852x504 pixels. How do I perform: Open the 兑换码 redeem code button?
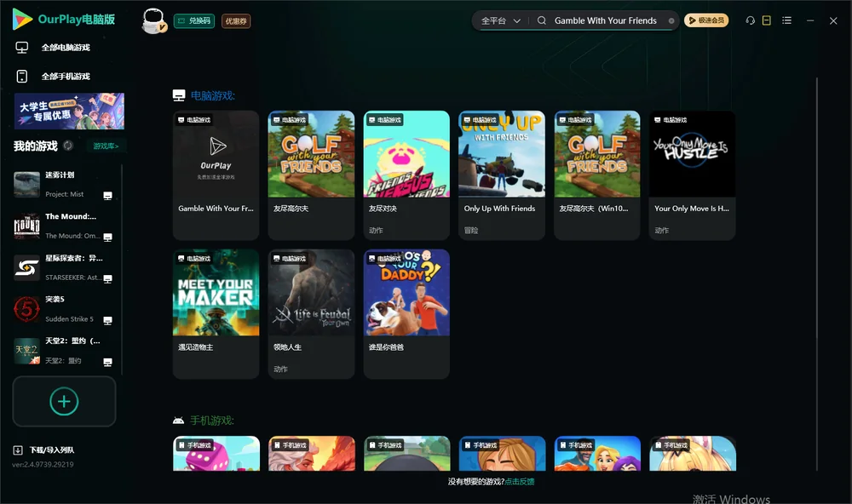click(194, 21)
